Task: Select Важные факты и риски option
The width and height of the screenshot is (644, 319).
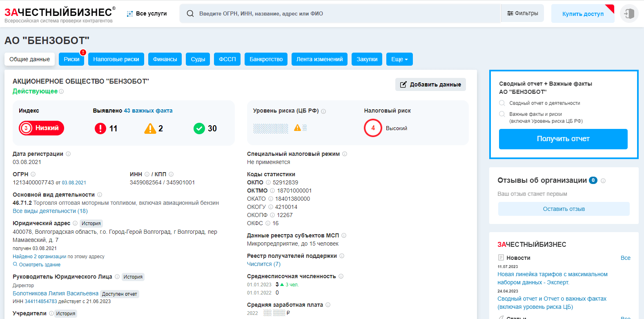Action: tap(502, 114)
